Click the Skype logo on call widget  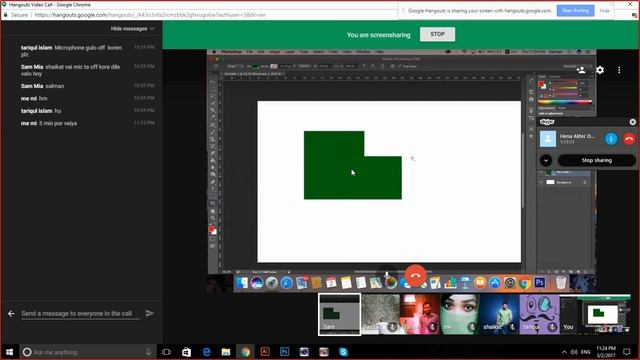point(547,122)
